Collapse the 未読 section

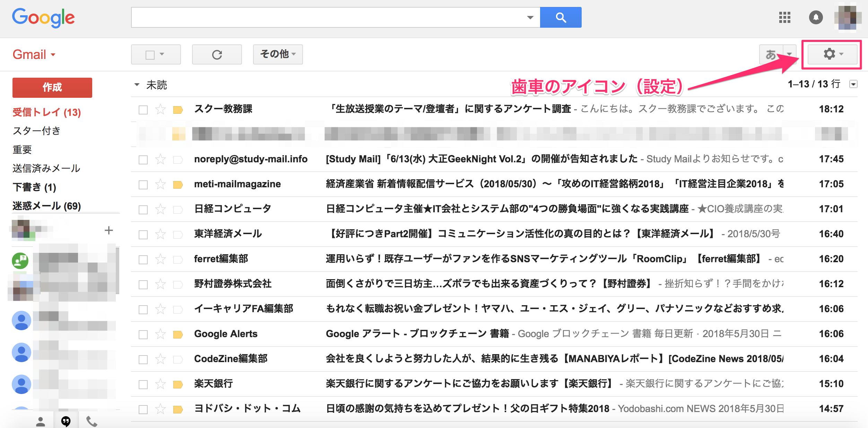pyautogui.click(x=137, y=85)
